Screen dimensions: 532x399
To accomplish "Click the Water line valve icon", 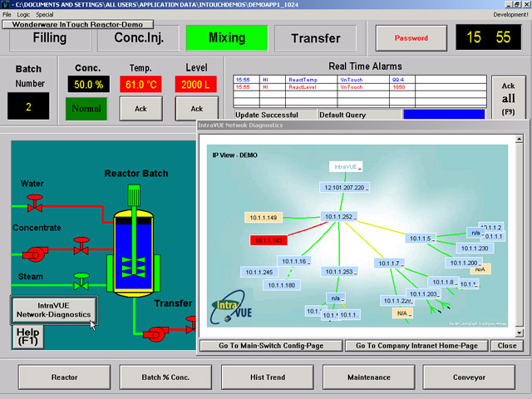I will pyautogui.click(x=35, y=203).
